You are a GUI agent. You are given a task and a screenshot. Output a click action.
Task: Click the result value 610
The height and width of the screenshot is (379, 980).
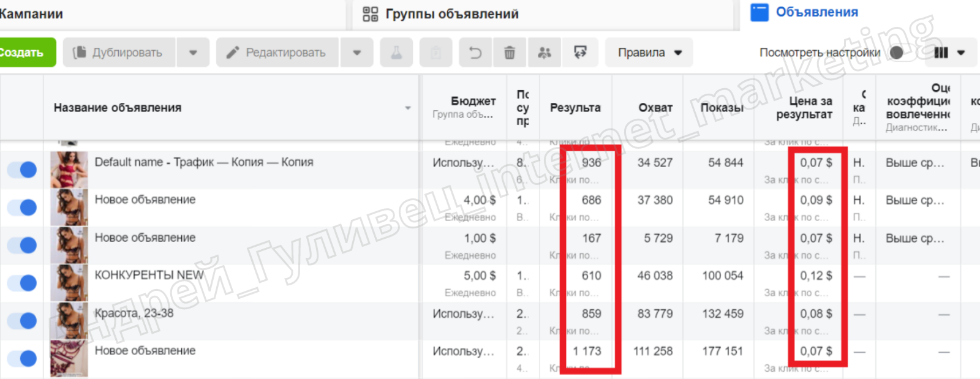coord(591,276)
